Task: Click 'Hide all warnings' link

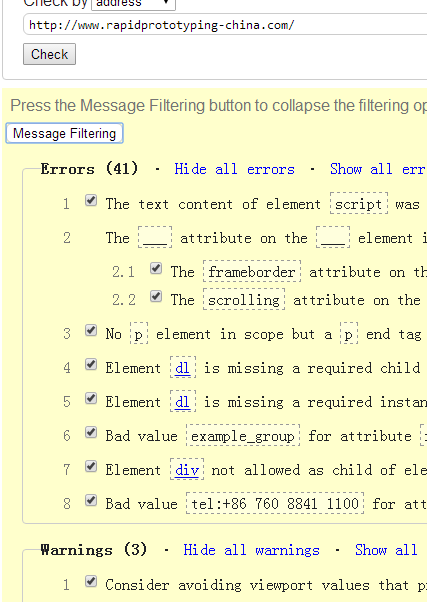Action: (252, 550)
